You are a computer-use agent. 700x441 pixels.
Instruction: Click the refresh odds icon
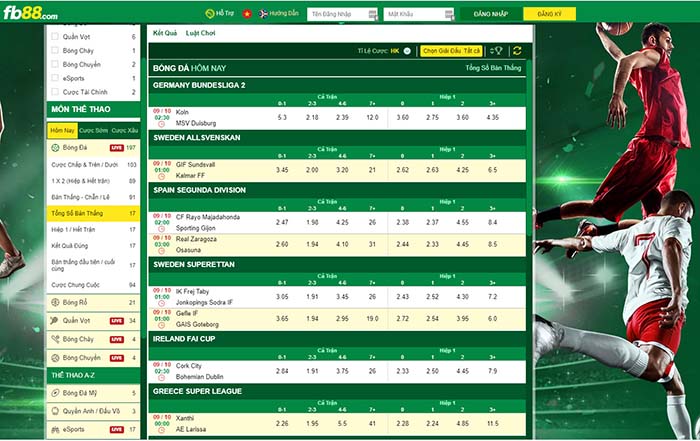517,50
